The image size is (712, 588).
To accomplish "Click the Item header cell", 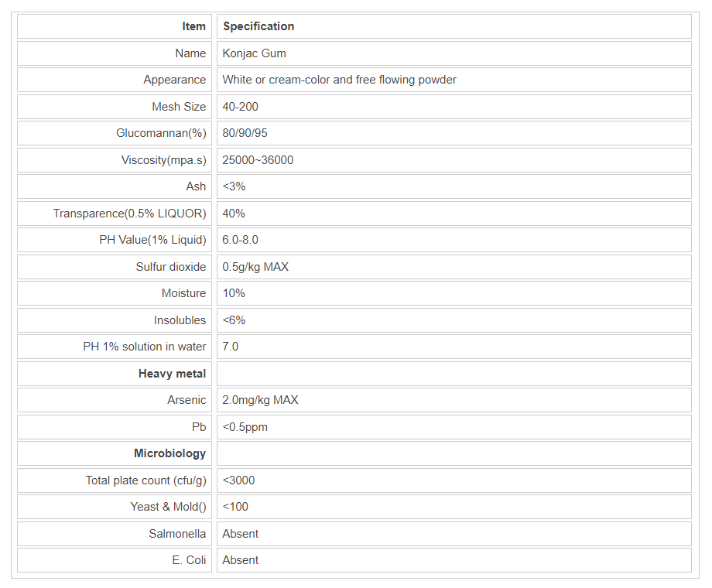I will point(193,26).
